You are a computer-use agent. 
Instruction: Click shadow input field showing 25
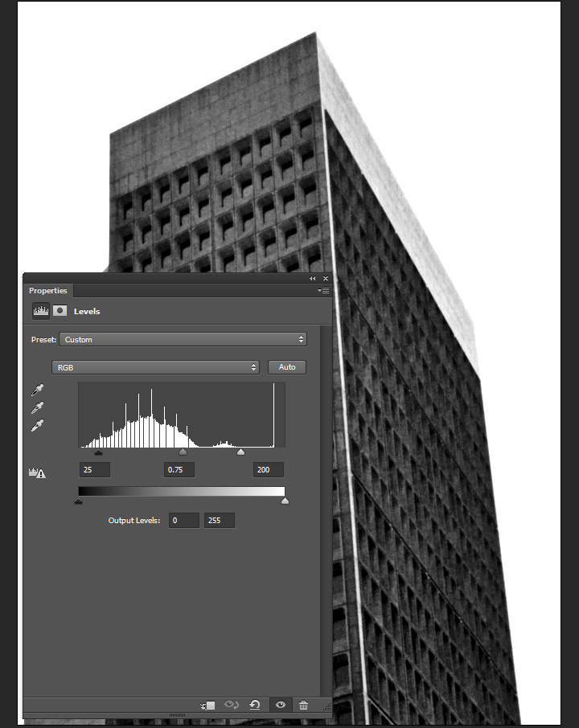tap(95, 469)
